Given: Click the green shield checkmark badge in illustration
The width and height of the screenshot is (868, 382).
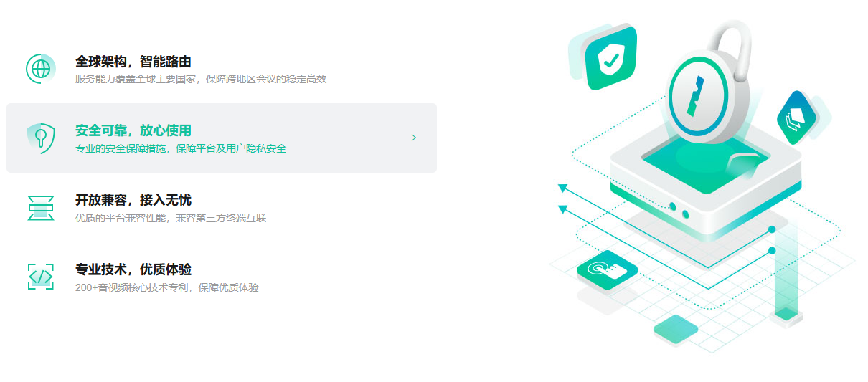Looking at the screenshot, I should (610, 58).
